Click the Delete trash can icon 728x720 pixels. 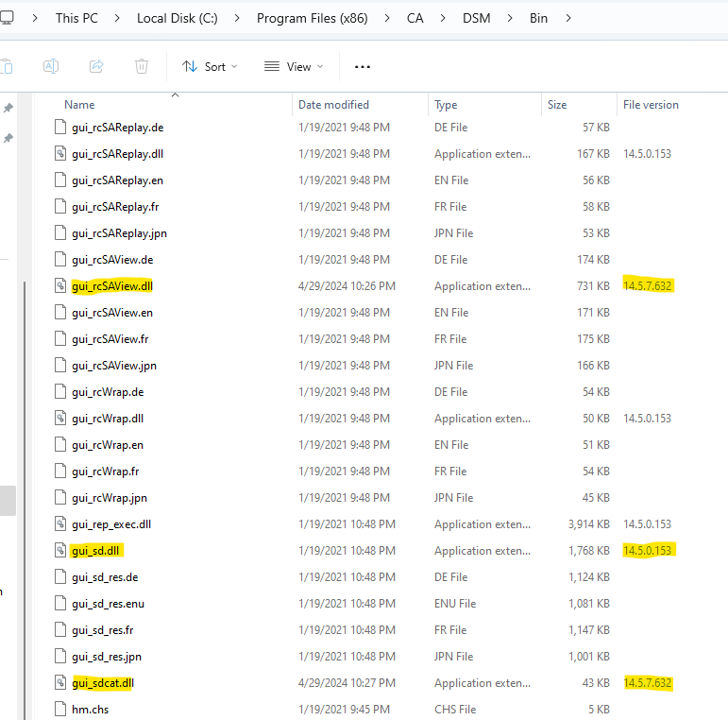[142, 66]
